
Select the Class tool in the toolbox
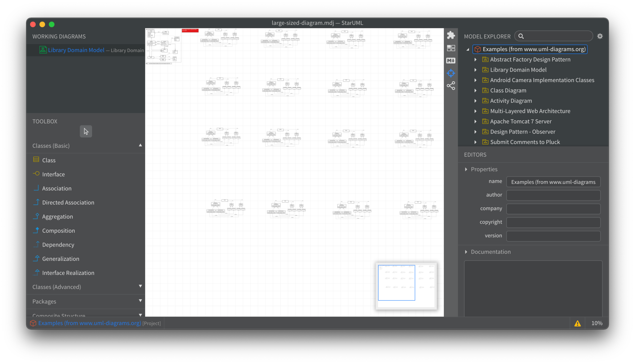(49, 160)
